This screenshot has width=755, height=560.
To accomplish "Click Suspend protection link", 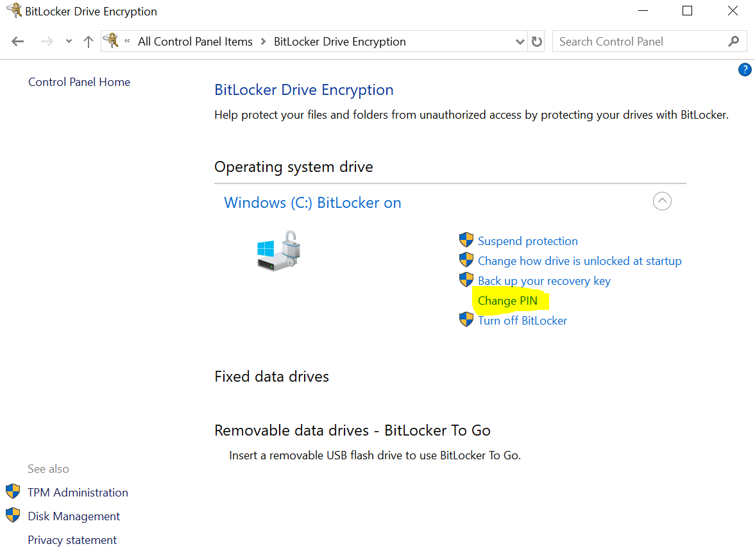I will click(x=527, y=241).
